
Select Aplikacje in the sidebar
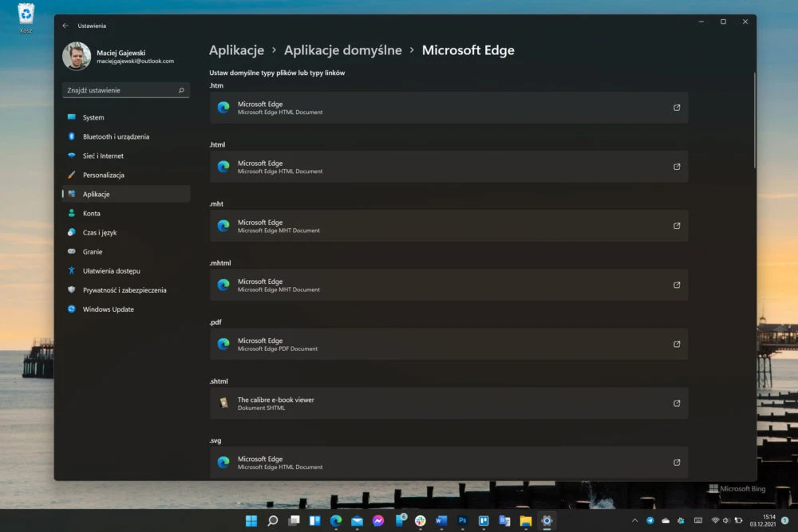126,195
